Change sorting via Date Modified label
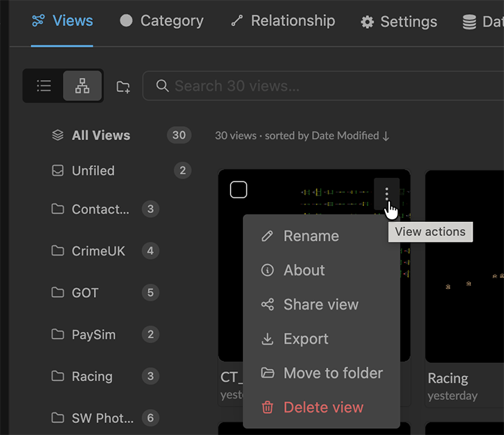The width and height of the screenshot is (504, 435). pos(351,136)
